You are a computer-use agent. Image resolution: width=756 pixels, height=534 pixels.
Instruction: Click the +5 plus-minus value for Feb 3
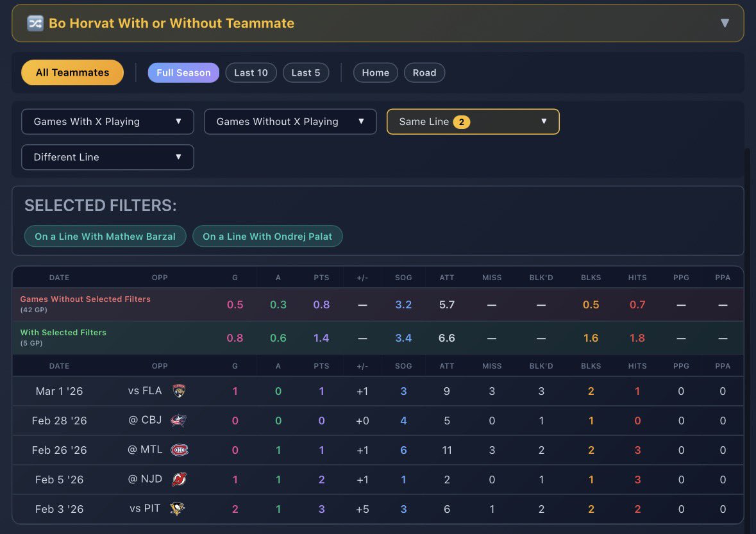(x=362, y=509)
